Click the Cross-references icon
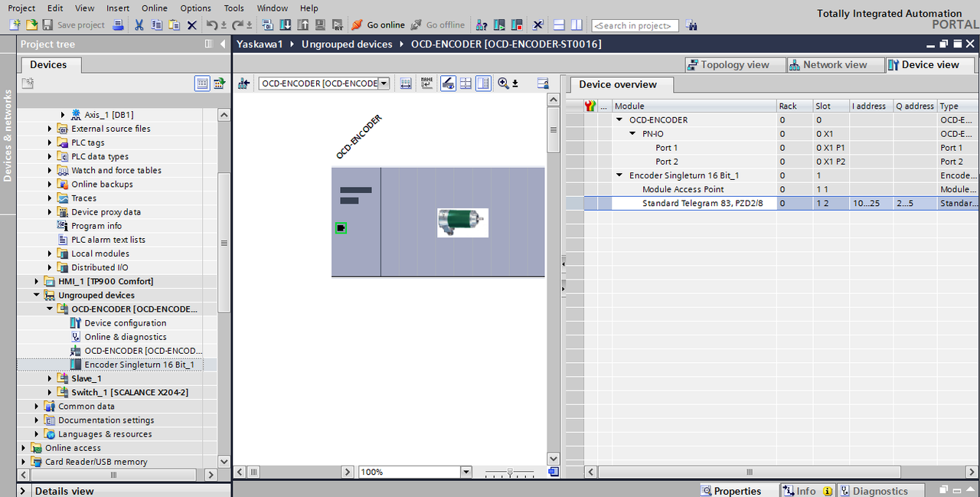The height and width of the screenshot is (497, 980). pos(538,25)
